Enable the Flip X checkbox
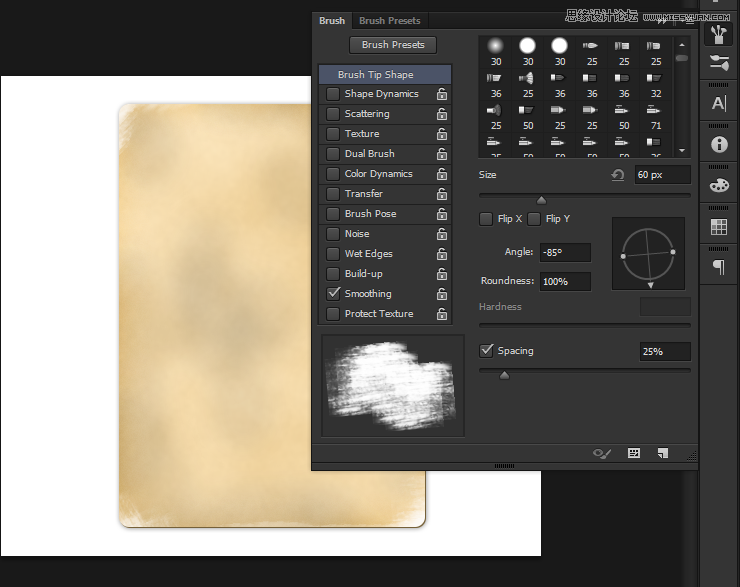Viewport: 740px width, 587px height. tap(486, 219)
